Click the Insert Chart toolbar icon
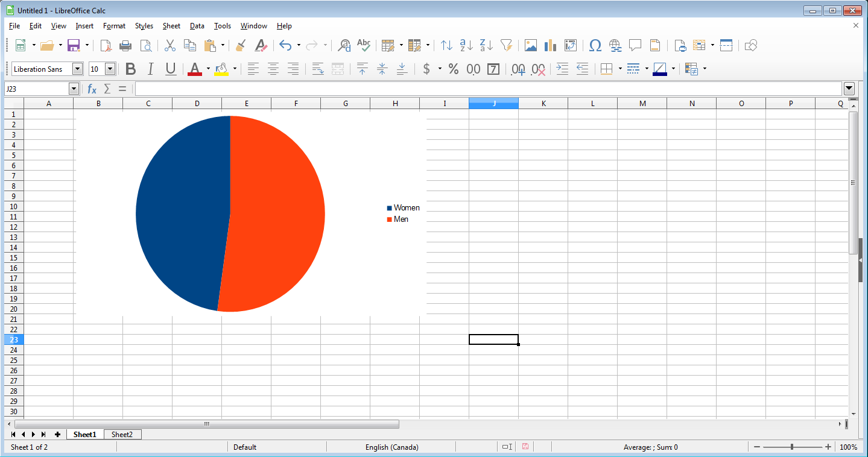The height and width of the screenshot is (457, 868). click(550, 45)
